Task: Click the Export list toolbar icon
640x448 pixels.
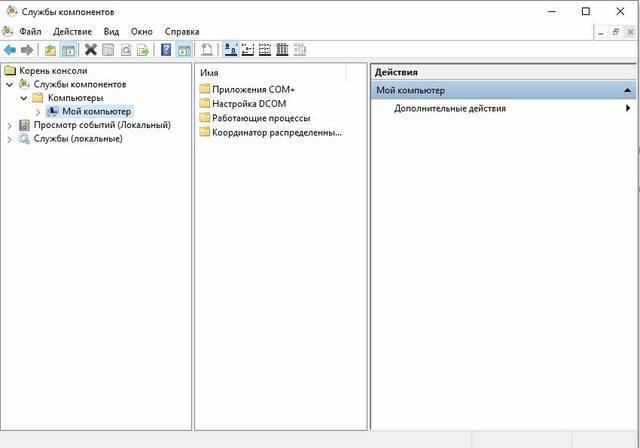Action: (x=143, y=50)
